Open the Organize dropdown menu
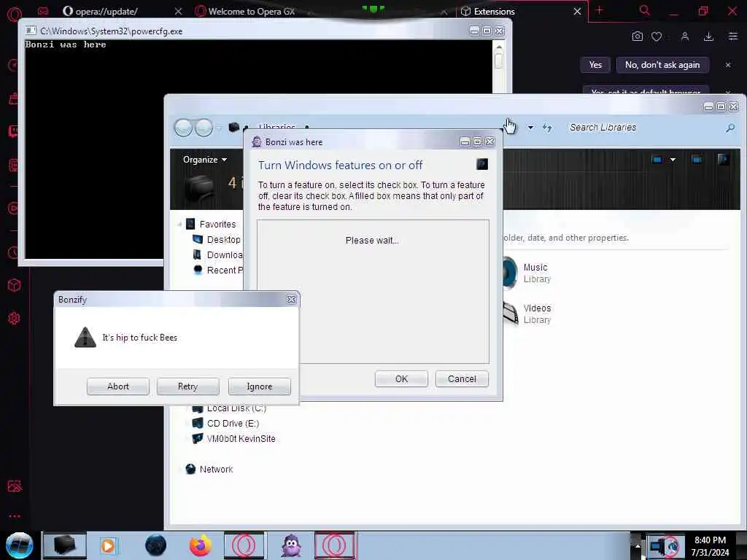Screen dimensions: 747x560 tap(205, 160)
